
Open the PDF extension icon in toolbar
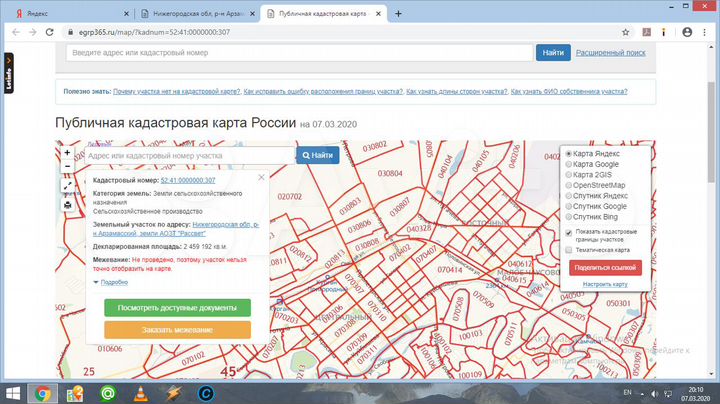click(647, 32)
